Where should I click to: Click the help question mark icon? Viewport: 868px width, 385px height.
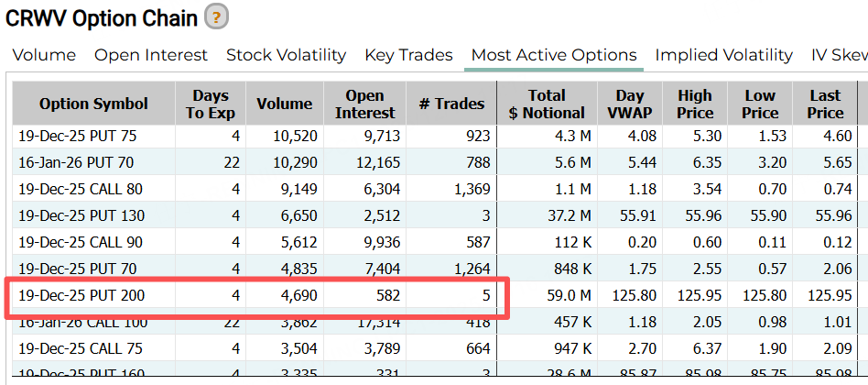217,16
